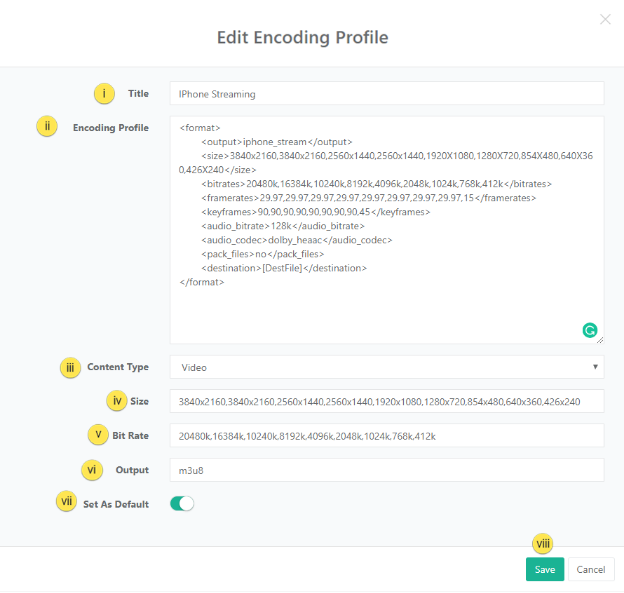This screenshot has height=593, width=624.
Task: Open the Content Type dropdown
Action: point(386,368)
